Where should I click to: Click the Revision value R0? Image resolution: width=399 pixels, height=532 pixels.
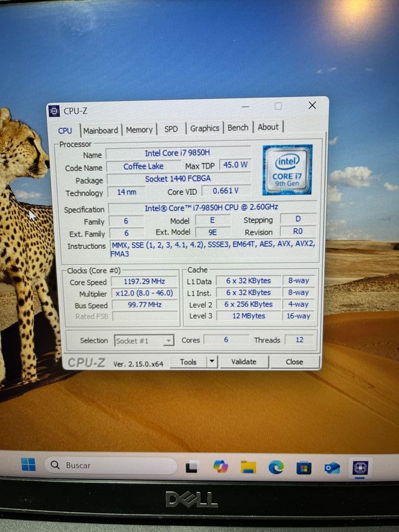pos(298,231)
